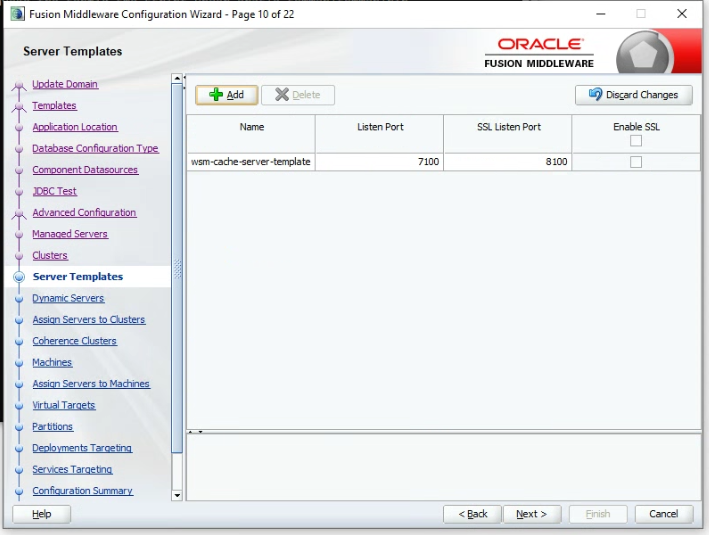Viewport: 709px width, 535px height.
Task: Click Update Domain step marker icon
Action: 19,85
